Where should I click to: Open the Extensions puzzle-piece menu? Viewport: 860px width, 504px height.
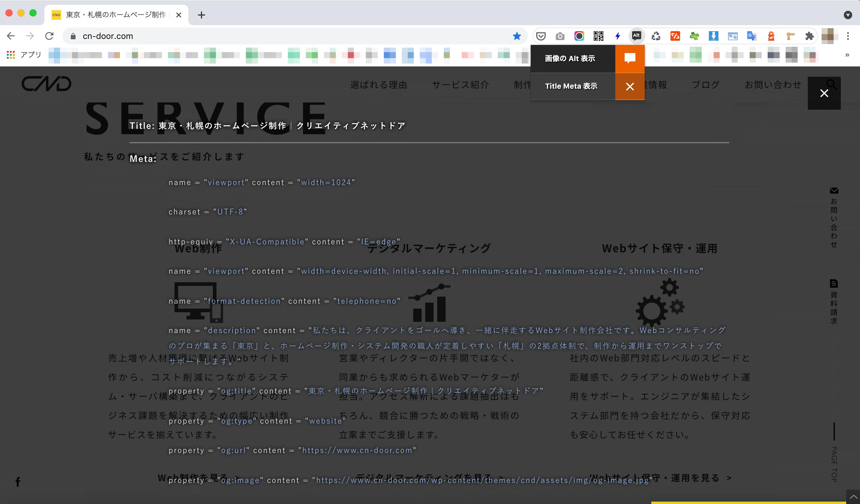809,36
